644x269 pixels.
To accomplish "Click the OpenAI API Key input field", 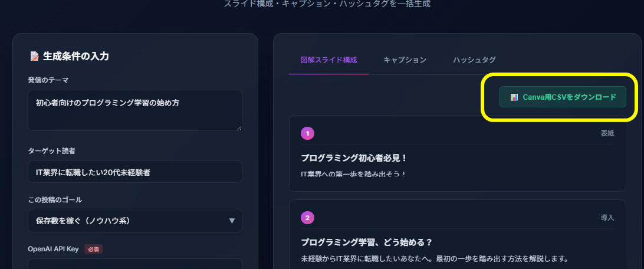I will (135, 264).
